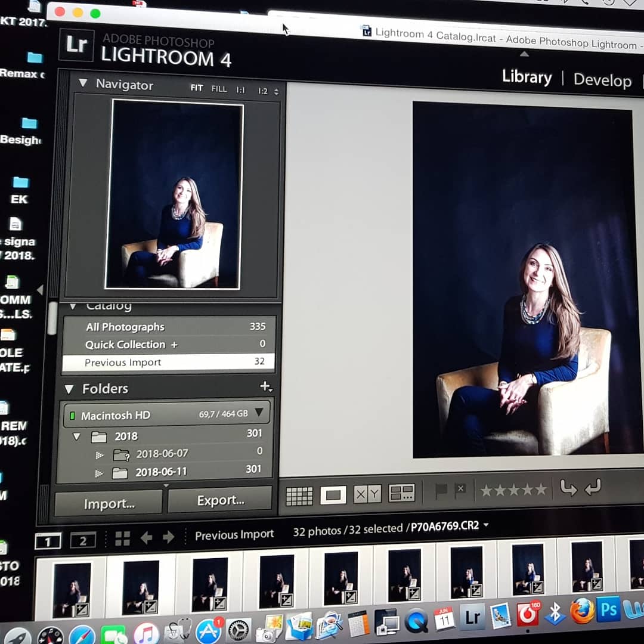Click the Lr identity plate logo

pyautogui.click(x=77, y=45)
